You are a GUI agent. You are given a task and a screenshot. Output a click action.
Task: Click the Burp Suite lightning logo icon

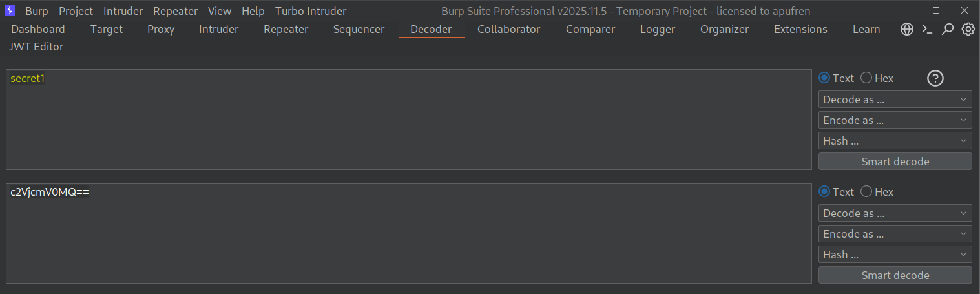pyautogui.click(x=10, y=11)
